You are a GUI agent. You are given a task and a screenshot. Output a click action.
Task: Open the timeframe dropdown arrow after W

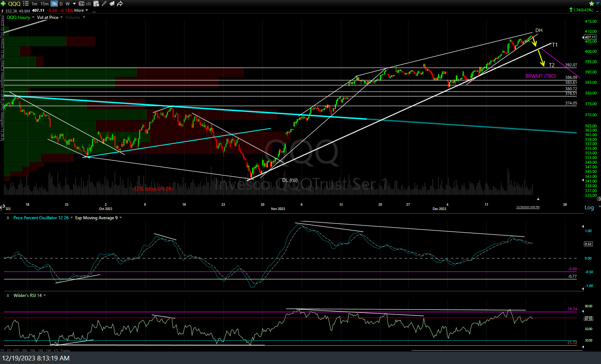click(74, 4)
